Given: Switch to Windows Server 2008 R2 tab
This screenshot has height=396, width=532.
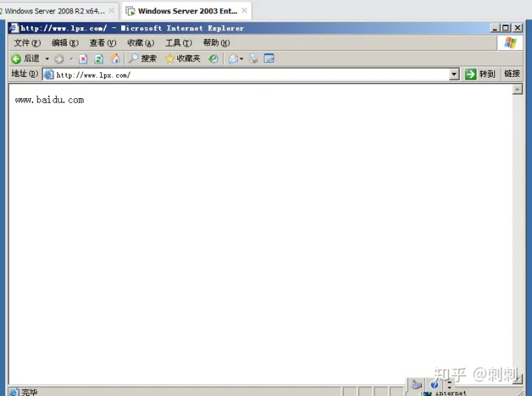Looking at the screenshot, I should click(x=54, y=11).
